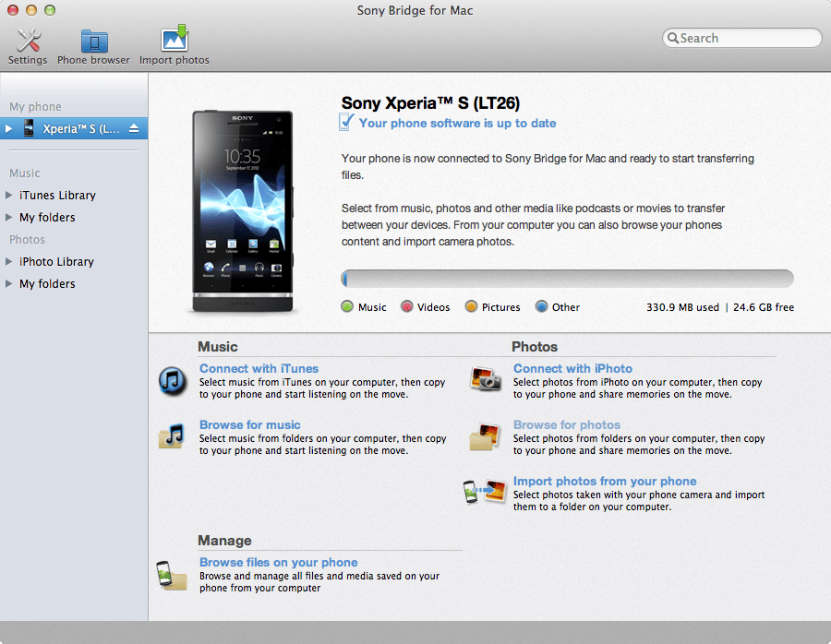The image size is (831, 644).
Task: Click the small phone icon in sidebar
Action: (29, 128)
